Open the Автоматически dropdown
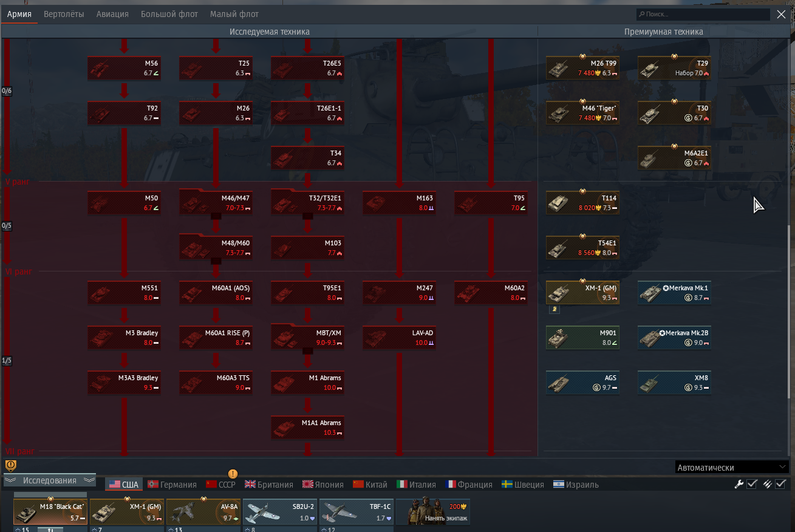 (732, 467)
